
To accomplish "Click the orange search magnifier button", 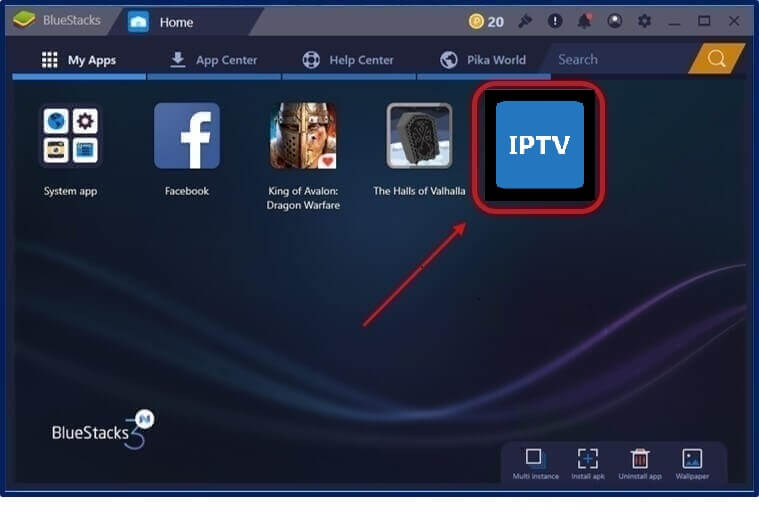I will pyautogui.click(x=716, y=59).
